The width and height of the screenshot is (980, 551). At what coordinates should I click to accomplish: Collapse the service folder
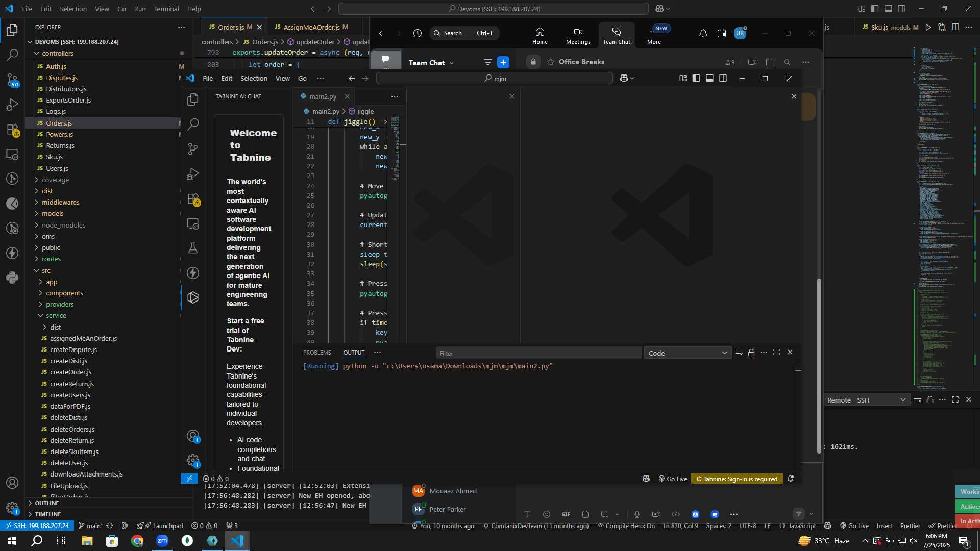[56, 315]
